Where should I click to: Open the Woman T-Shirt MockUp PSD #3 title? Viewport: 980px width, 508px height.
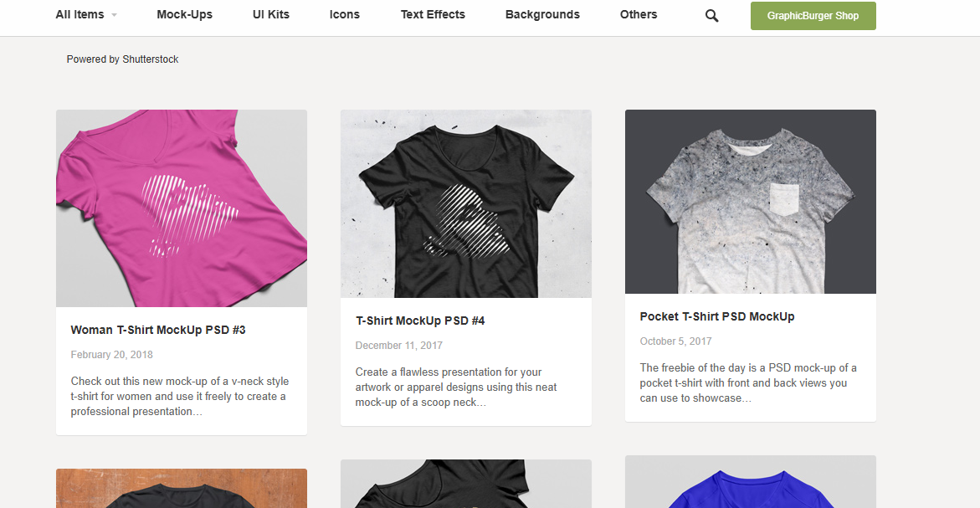(158, 330)
